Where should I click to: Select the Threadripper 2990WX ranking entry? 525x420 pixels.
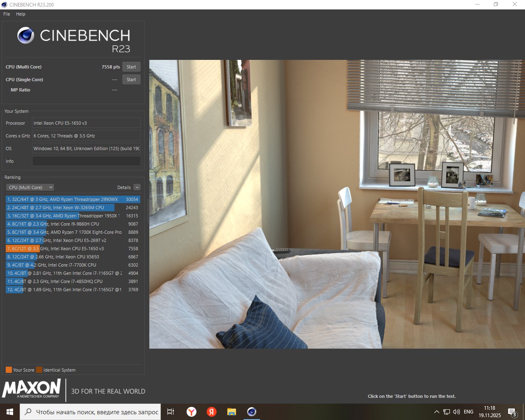73,199
